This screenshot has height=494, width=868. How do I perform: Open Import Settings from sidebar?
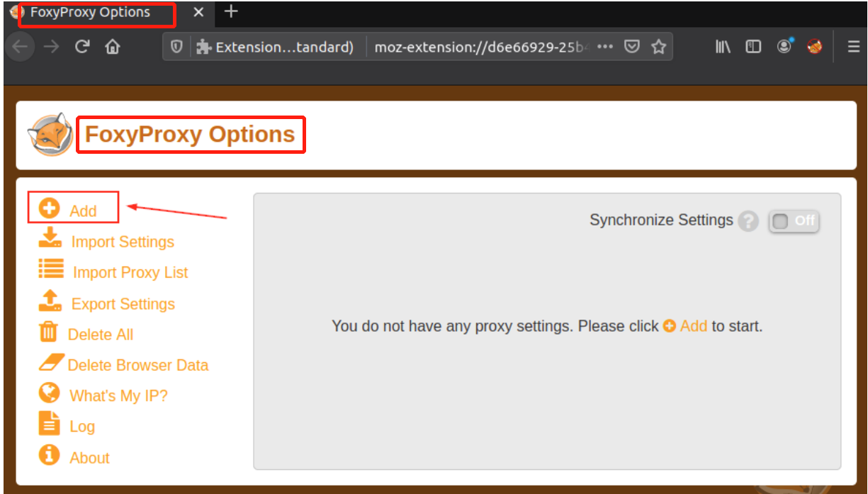click(122, 242)
